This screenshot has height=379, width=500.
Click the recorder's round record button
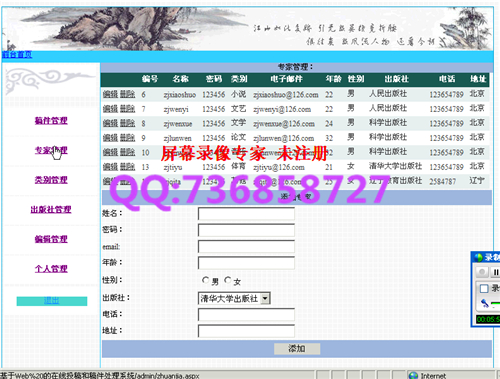point(482,272)
